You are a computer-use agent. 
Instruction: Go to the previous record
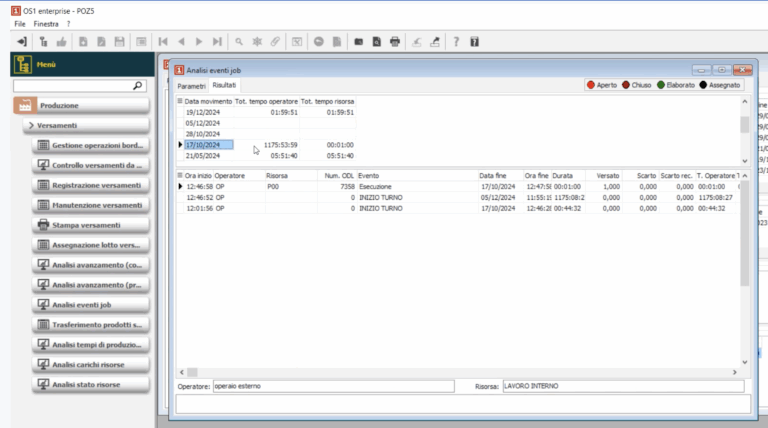pyautogui.click(x=181, y=42)
